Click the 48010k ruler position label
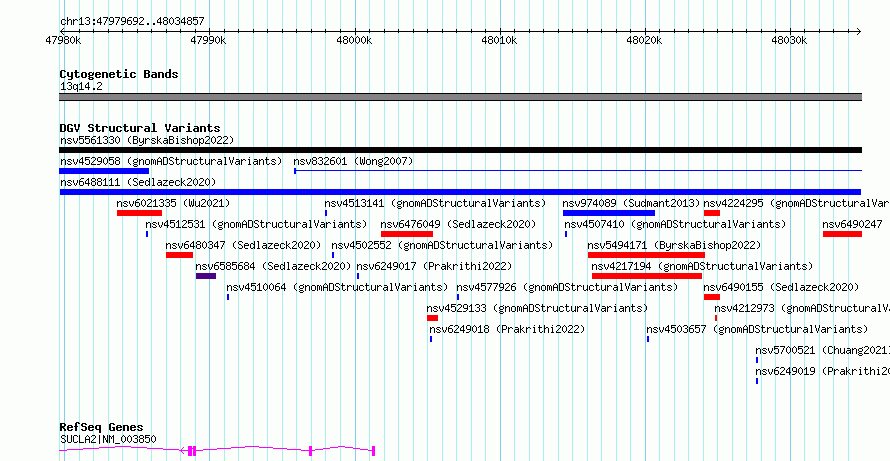890x461 pixels. point(499,41)
